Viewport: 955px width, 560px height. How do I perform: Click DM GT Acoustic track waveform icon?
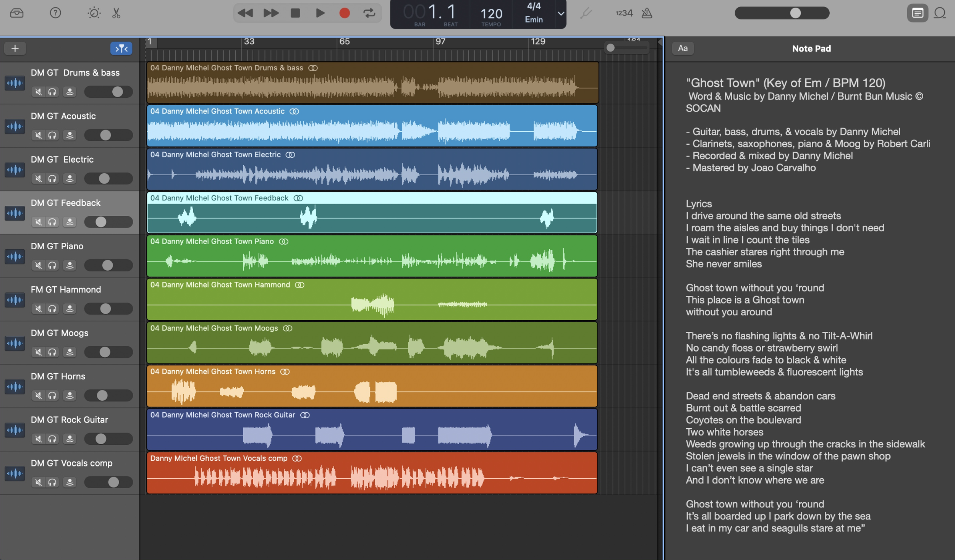(15, 126)
